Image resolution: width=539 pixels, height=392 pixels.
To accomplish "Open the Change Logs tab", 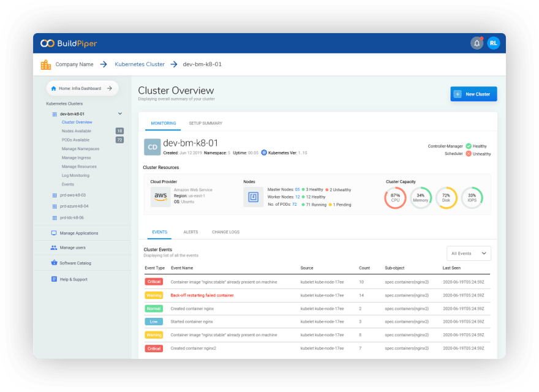I will [225, 232].
